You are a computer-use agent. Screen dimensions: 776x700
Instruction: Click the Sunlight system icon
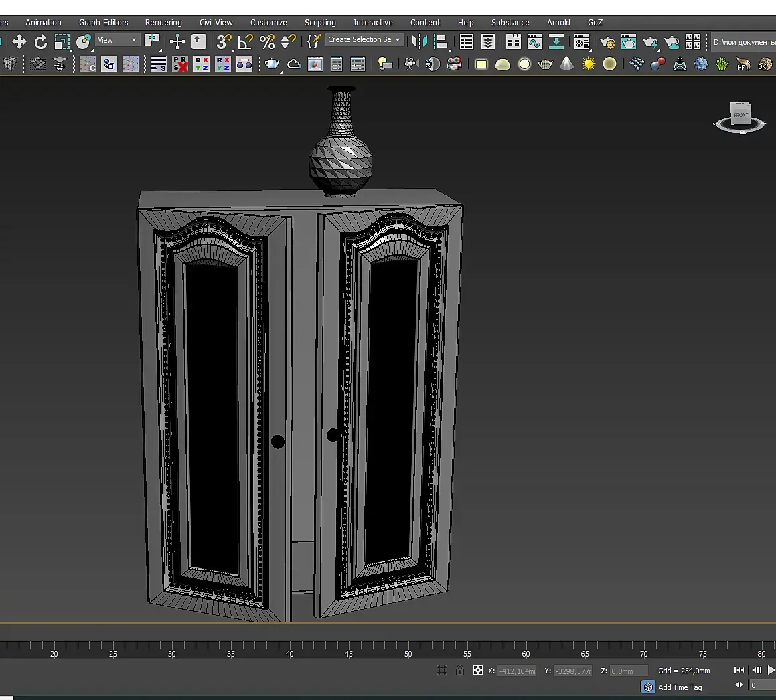point(588,64)
